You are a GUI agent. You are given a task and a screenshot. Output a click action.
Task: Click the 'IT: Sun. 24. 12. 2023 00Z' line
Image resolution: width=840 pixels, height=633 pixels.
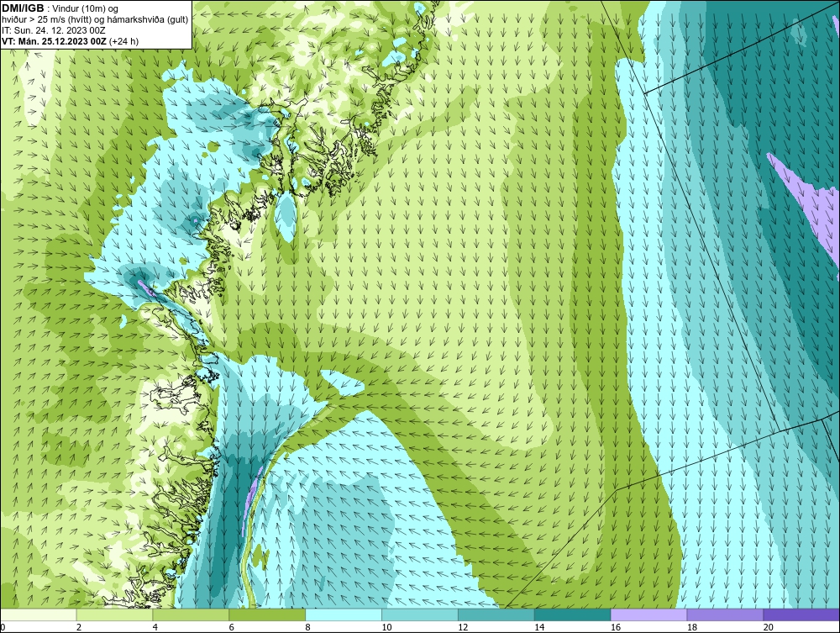tap(54, 30)
